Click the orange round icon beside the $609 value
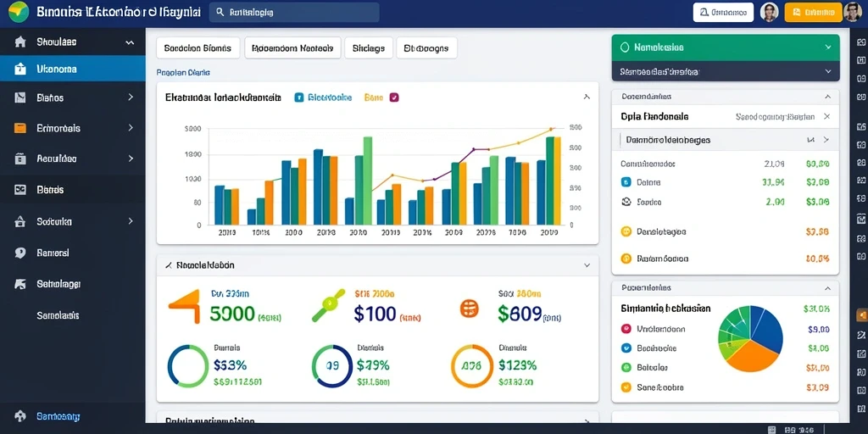868x434 pixels. [469, 309]
